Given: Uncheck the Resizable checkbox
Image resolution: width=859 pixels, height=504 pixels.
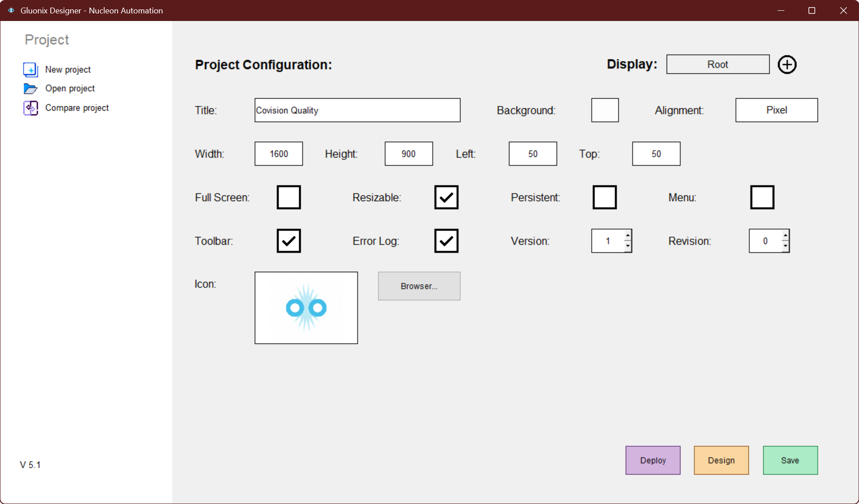Looking at the screenshot, I should pos(446,197).
